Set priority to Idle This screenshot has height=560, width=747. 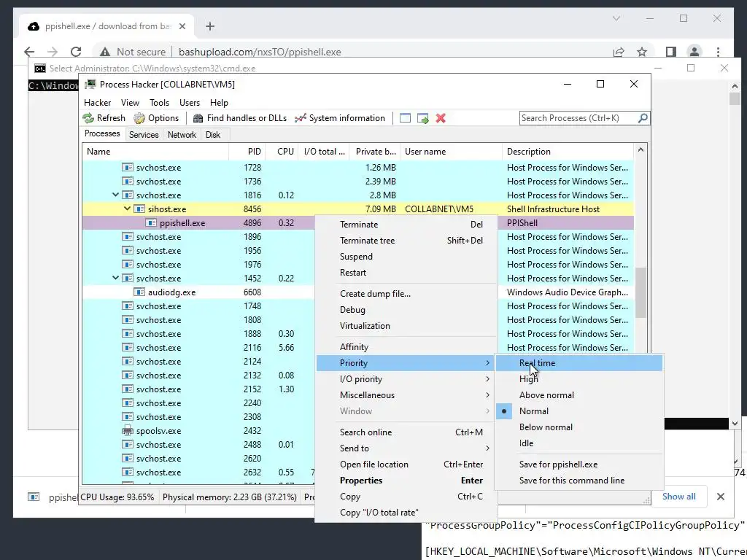[578, 443]
